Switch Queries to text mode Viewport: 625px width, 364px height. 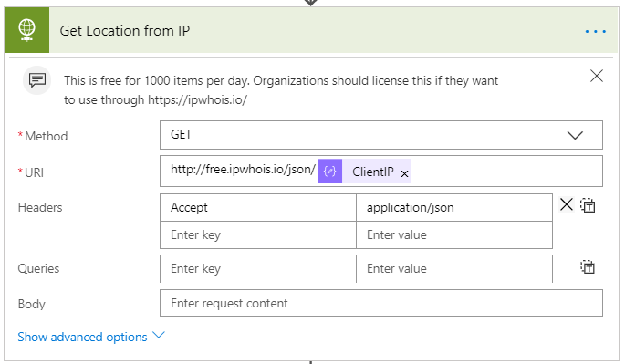pos(588,267)
